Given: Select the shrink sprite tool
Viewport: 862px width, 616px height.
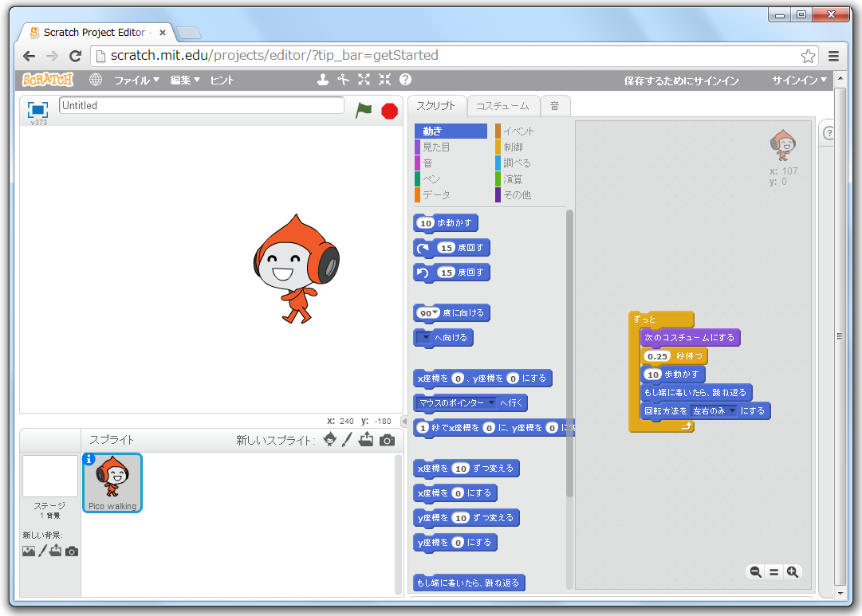Looking at the screenshot, I should [x=385, y=80].
